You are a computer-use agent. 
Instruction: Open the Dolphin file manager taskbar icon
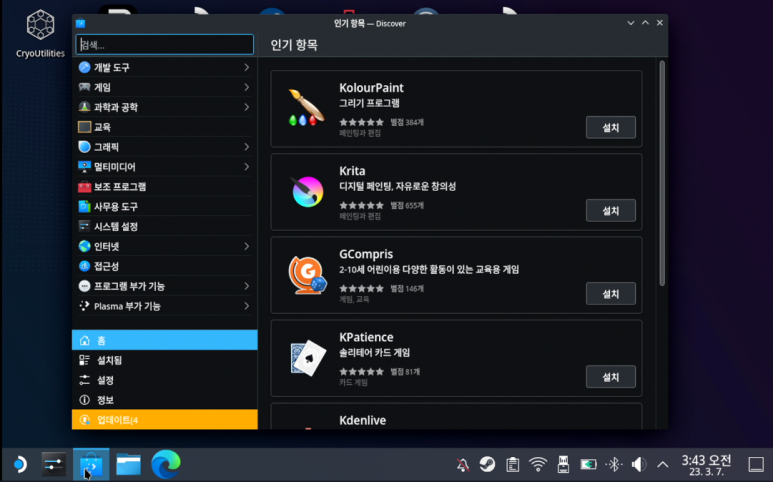(x=129, y=464)
